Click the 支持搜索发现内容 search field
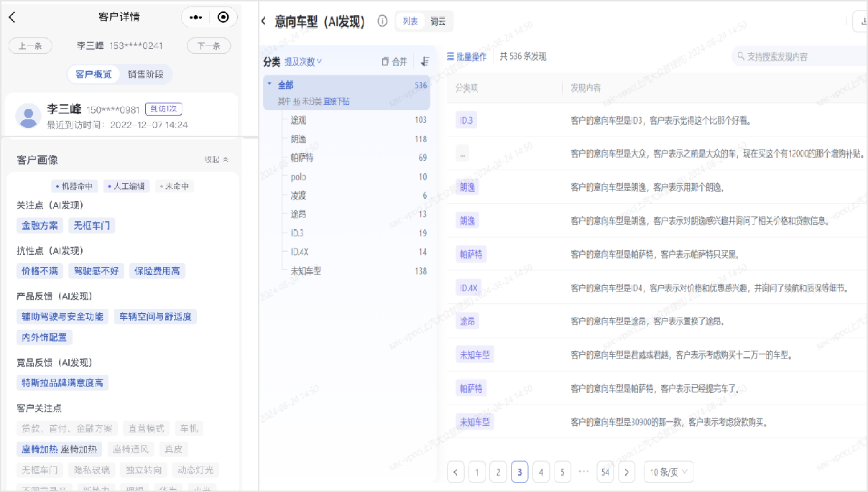This screenshot has height=492, width=868. (x=798, y=57)
